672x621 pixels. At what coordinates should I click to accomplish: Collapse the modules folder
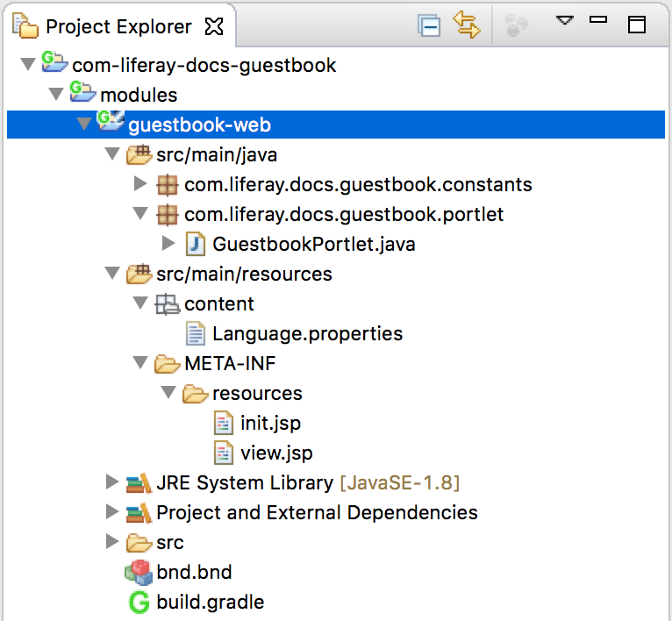[x=56, y=94]
